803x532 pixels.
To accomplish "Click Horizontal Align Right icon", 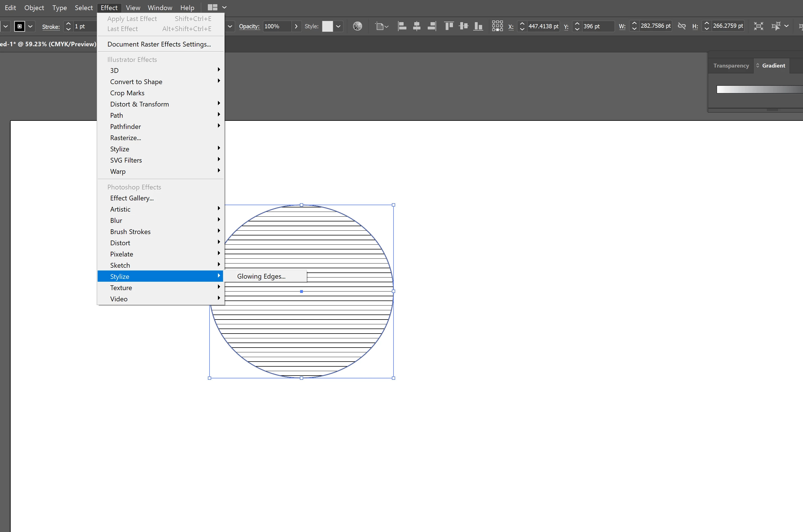I will (432, 26).
